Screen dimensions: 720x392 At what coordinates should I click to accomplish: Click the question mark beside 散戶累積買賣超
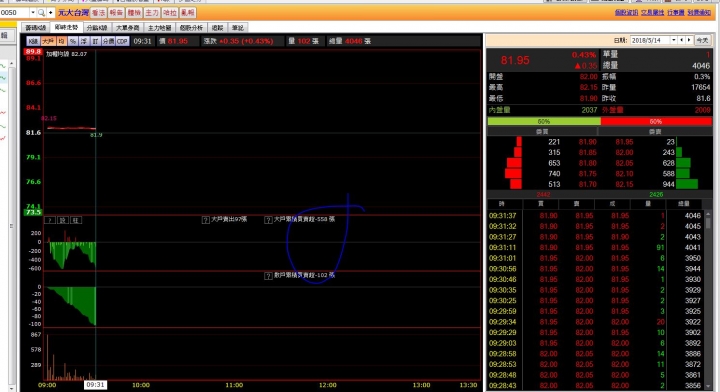269,276
